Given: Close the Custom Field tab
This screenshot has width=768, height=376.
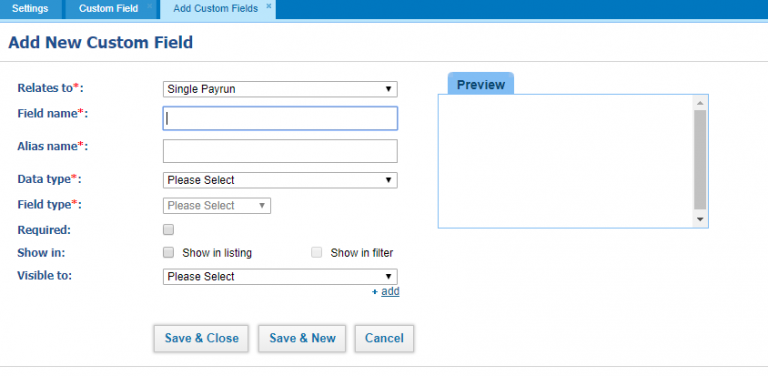Looking at the screenshot, I should 149,6.
